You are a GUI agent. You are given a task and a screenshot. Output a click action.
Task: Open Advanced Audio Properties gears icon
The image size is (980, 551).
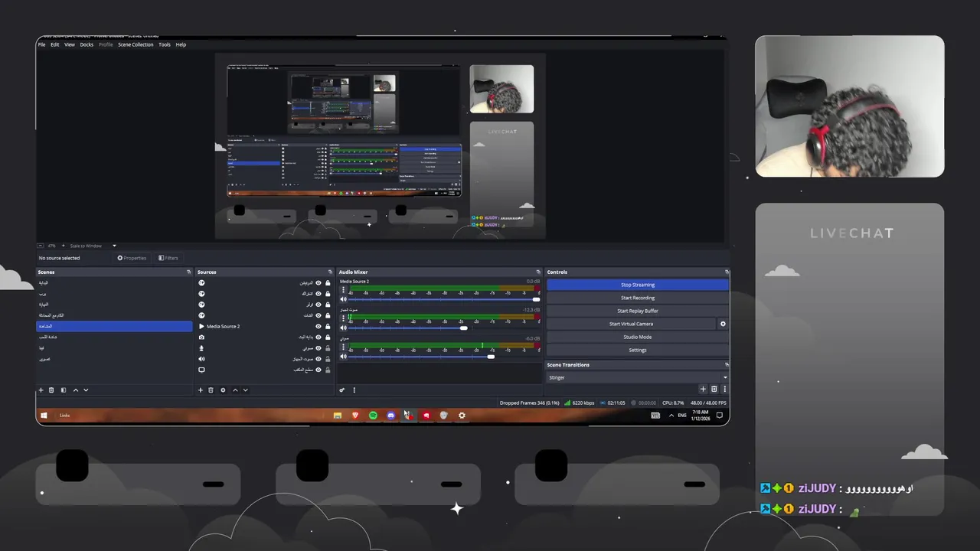(x=342, y=390)
